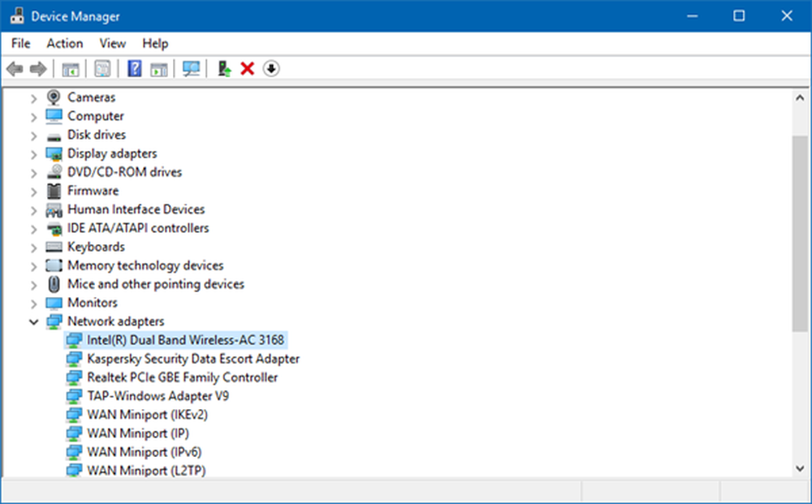Click the red X Uninstall device icon
812x504 pixels.
pos(248,69)
